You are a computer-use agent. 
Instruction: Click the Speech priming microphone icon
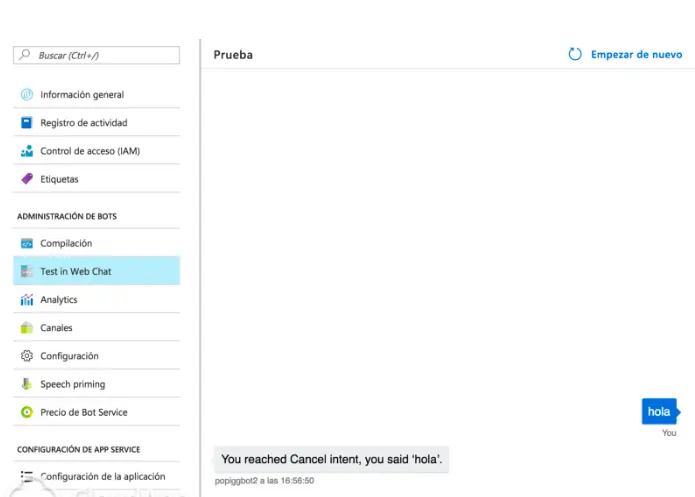[x=27, y=384]
